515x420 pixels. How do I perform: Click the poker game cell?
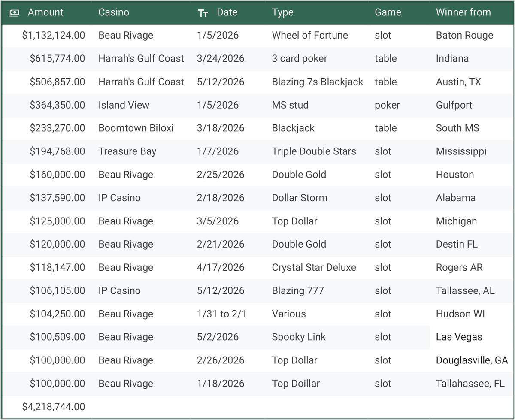tap(387, 105)
